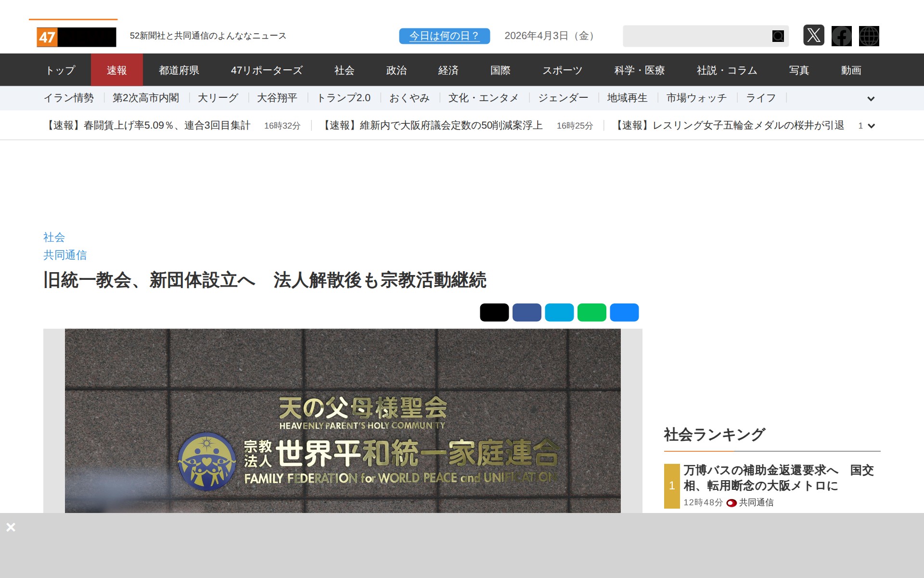Select 科学・医療 in the navigation bar

(x=639, y=70)
